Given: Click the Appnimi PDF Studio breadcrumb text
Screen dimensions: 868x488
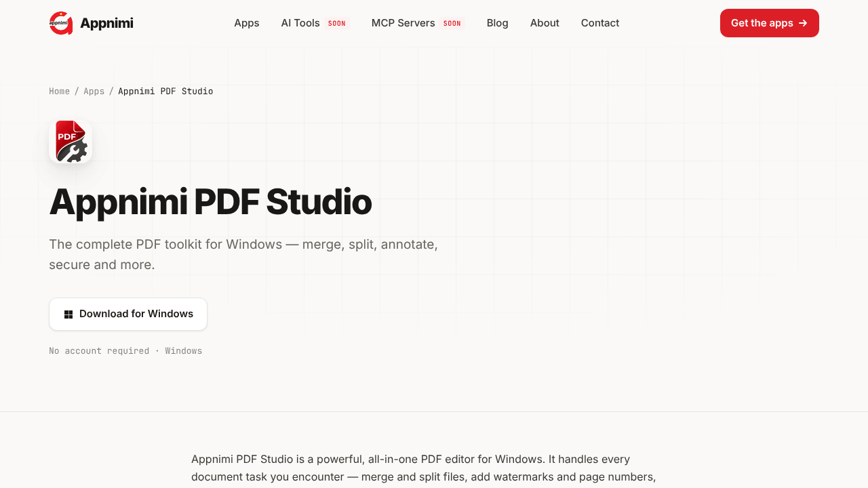Looking at the screenshot, I should [165, 91].
